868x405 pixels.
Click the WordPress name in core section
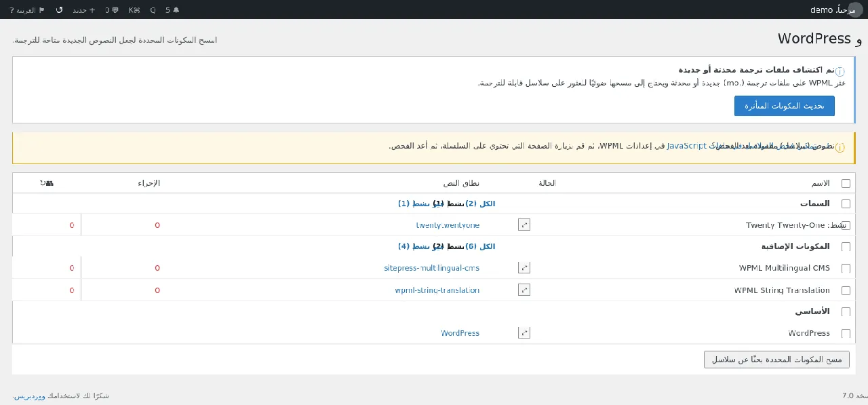(x=809, y=333)
